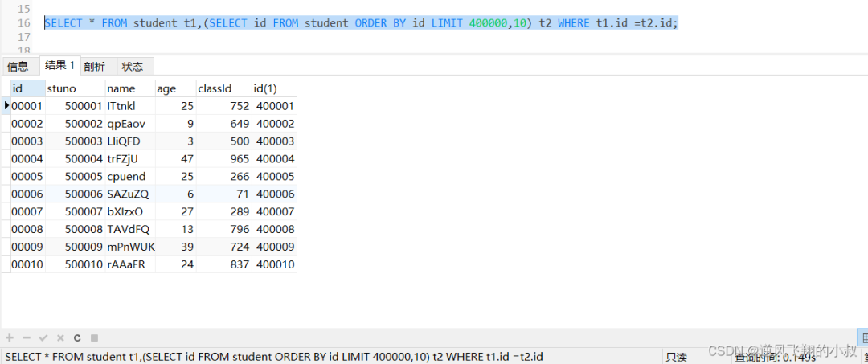The image size is (868, 364).
Task: Select cell with name ITtnkl
Action: click(x=130, y=105)
